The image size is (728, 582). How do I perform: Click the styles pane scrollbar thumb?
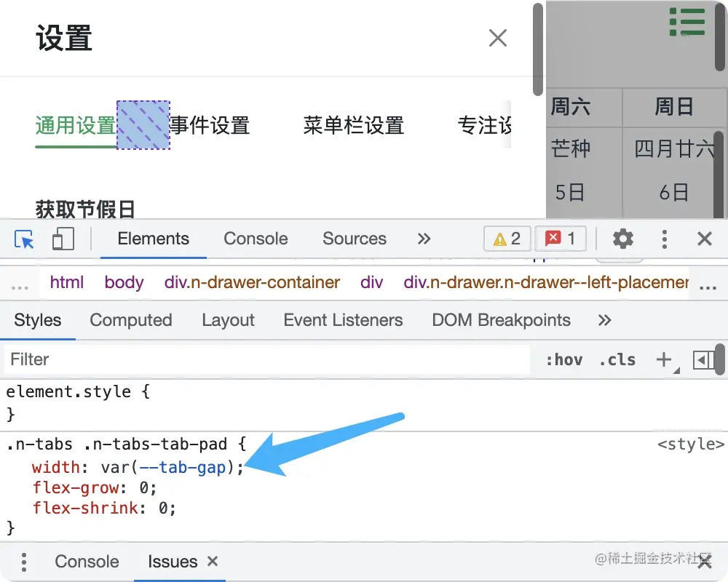720,359
